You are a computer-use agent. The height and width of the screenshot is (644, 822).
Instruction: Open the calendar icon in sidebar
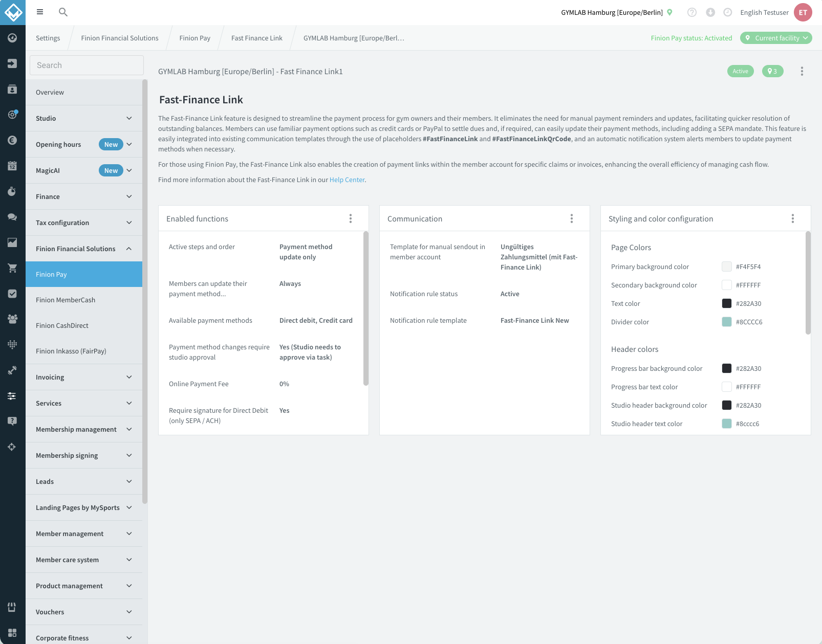(x=12, y=166)
